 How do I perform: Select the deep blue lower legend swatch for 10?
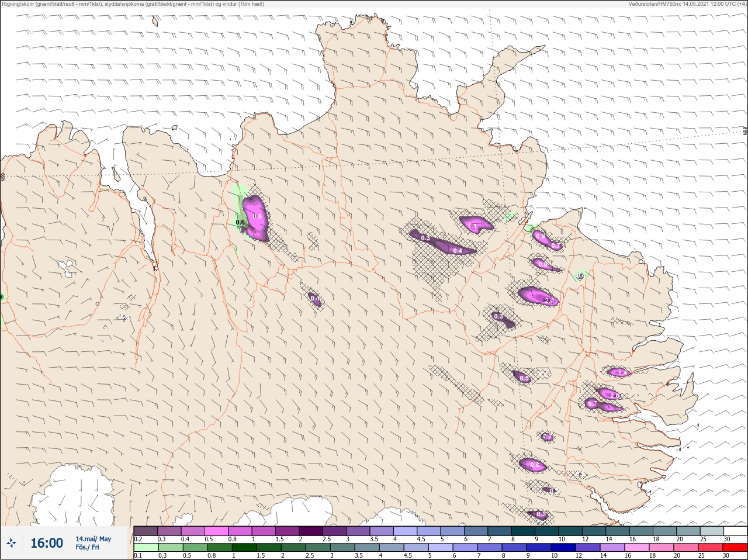tap(563, 548)
